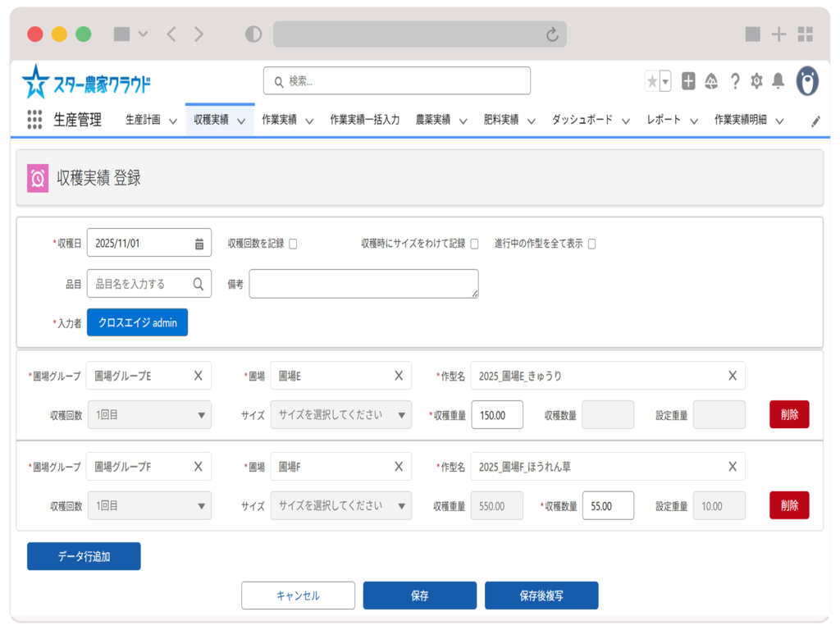
Task: Expand the 生産計画 tab dropdown chevron
Action: tap(173, 121)
